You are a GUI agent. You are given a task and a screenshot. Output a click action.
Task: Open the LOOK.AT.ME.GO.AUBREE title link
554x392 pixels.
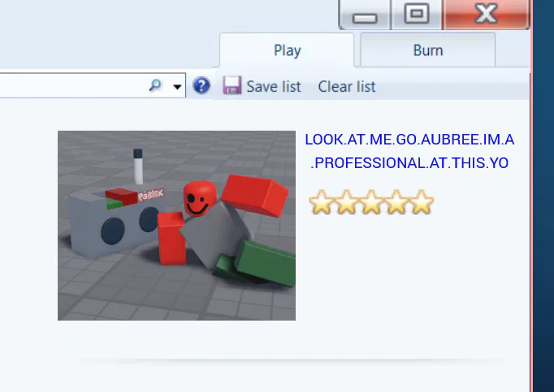coord(409,151)
